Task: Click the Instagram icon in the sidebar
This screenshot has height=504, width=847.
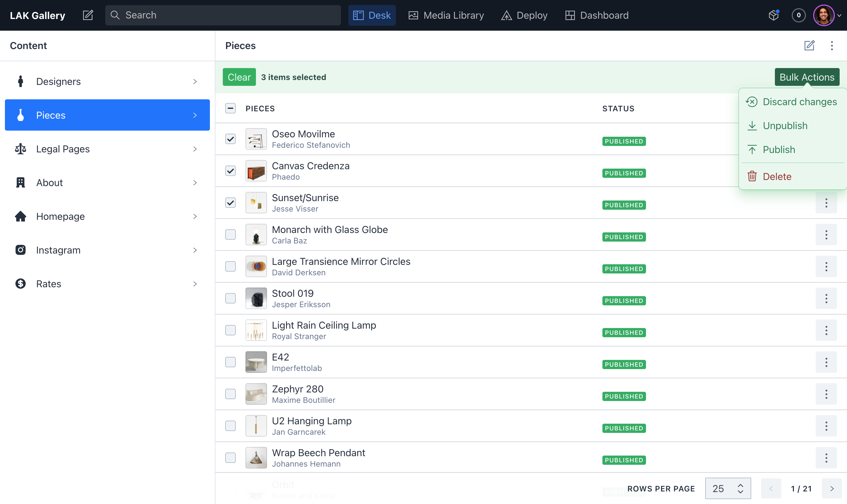Action: point(20,250)
